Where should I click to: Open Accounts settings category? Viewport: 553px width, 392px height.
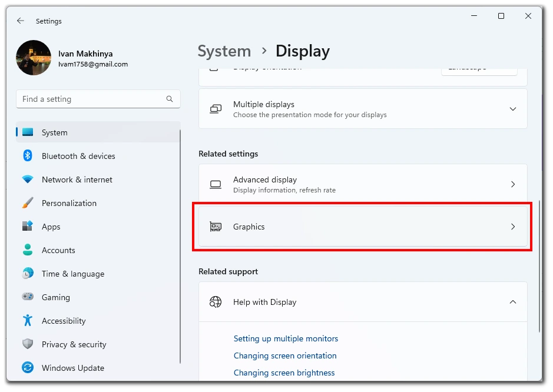click(98, 250)
